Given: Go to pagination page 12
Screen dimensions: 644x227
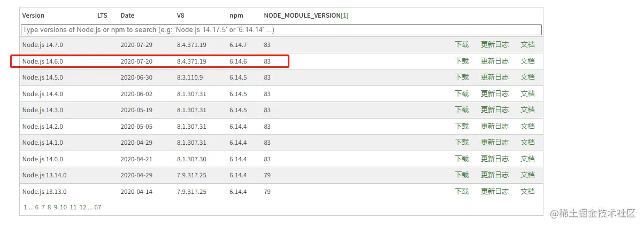Looking at the screenshot, I should pyautogui.click(x=83, y=207).
